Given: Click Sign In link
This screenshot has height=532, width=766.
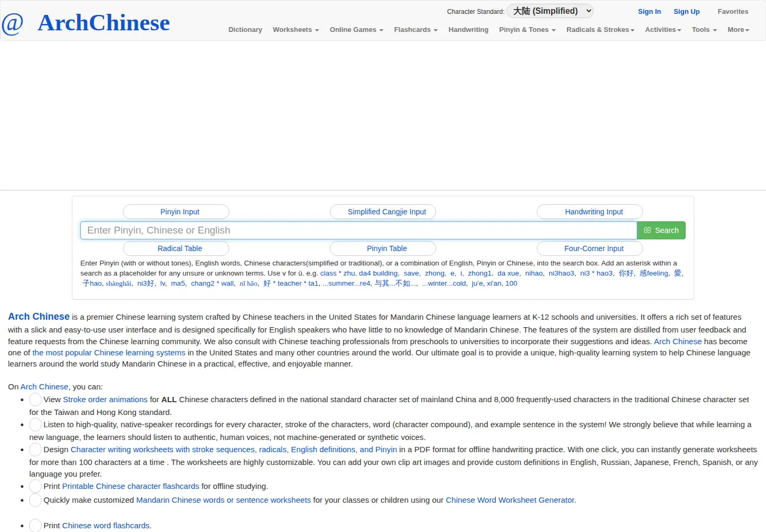Looking at the screenshot, I should (650, 12).
